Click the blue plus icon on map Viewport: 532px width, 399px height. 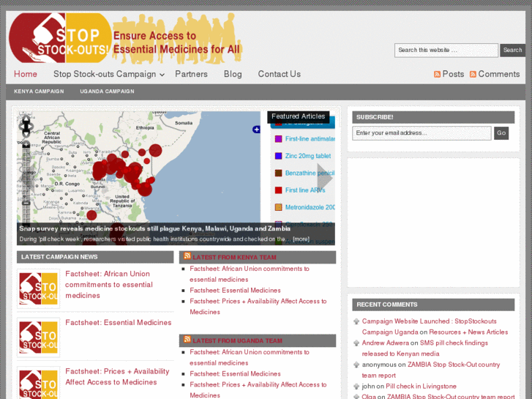tap(256, 130)
